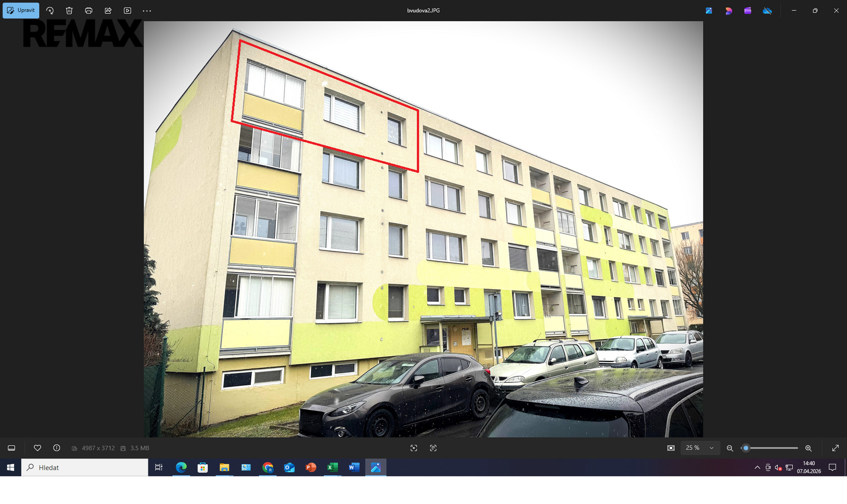Share the photo via the share icon
The height and width of the screenshot is (504, 847).
[x=108, y=11]
